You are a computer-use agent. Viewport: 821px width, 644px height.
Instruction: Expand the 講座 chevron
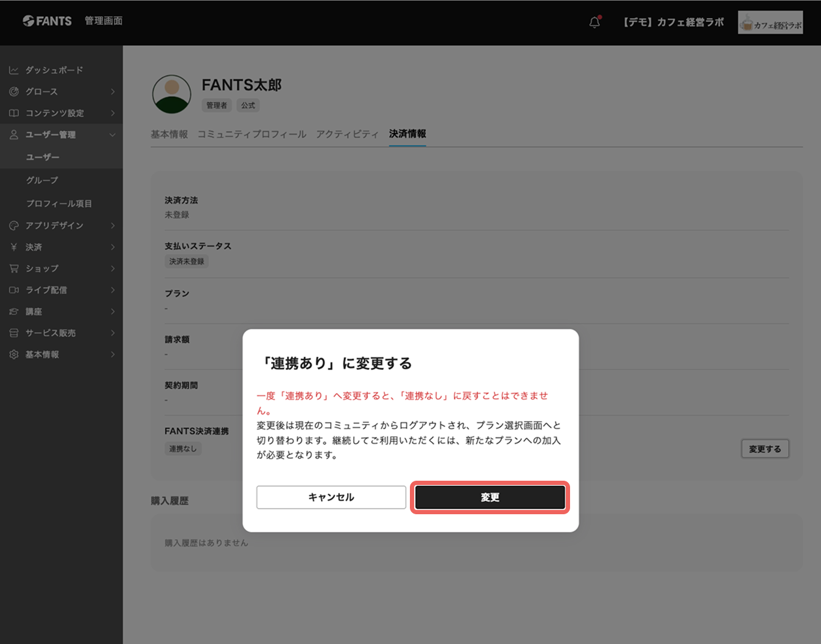[x=113, y=311]
